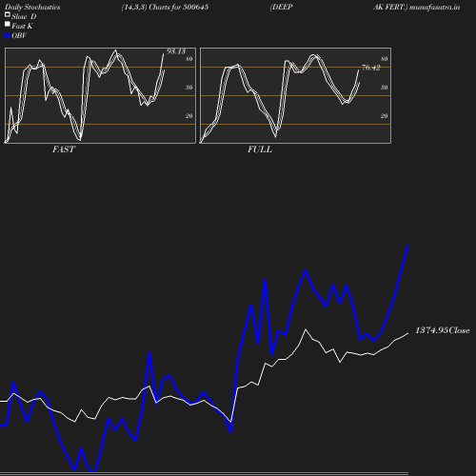Select the 'Daily Stochastics' title text
Screen dimensions: 476x476
32,7
